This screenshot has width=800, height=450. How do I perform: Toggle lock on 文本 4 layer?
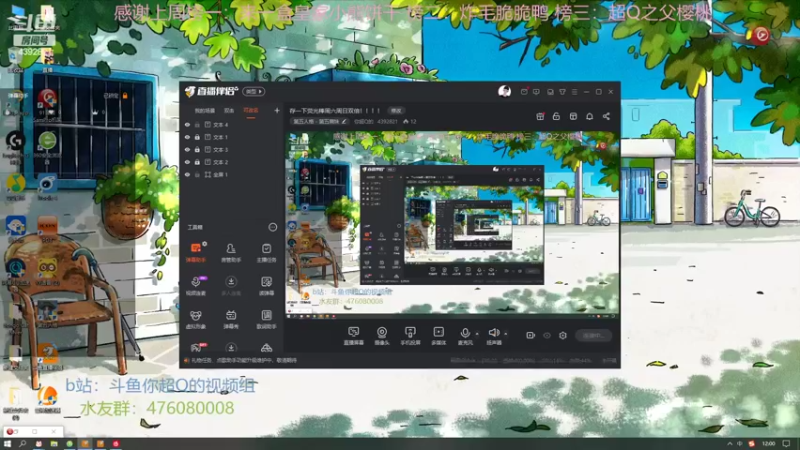pyautogui.click(x=197, y=124)
